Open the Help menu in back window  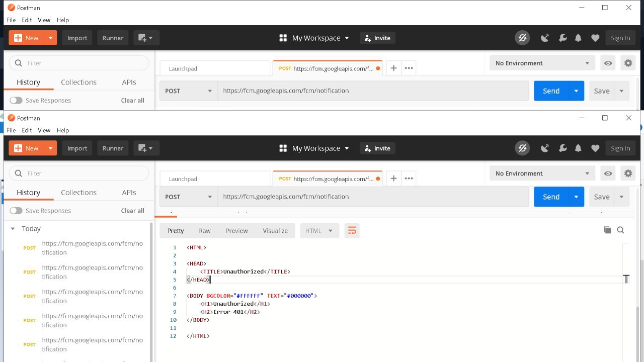pyautogui.click(x=63, y=20)
